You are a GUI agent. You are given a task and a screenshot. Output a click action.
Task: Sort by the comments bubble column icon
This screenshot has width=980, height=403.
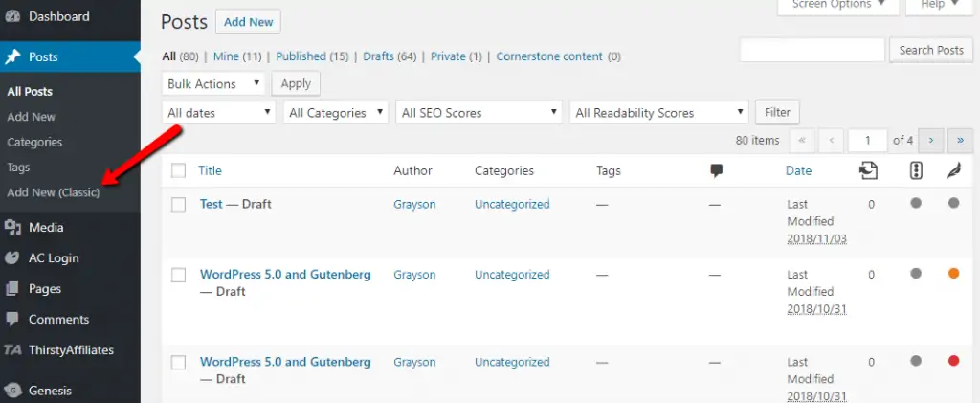click(717, 170)
